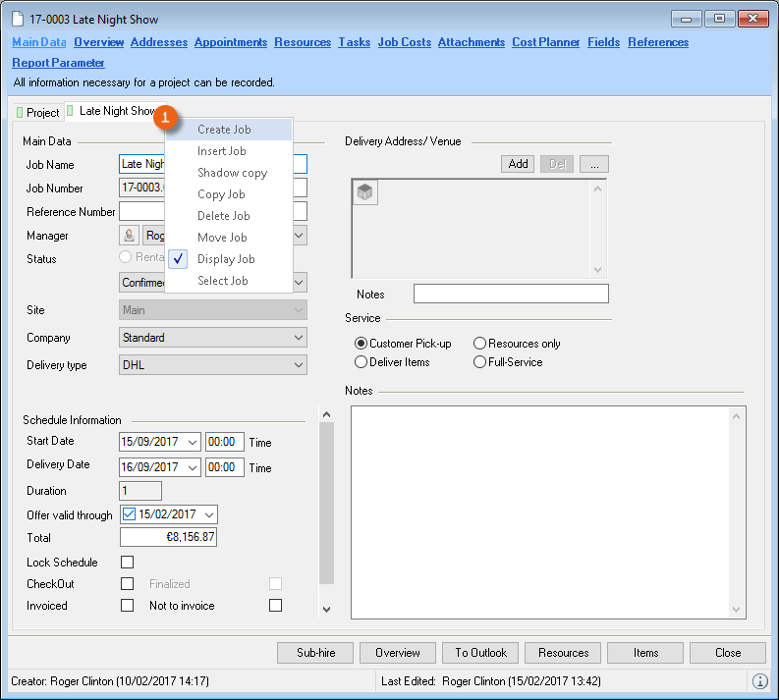
Task: Click the To Outlook button
Action: click(480, 653)
